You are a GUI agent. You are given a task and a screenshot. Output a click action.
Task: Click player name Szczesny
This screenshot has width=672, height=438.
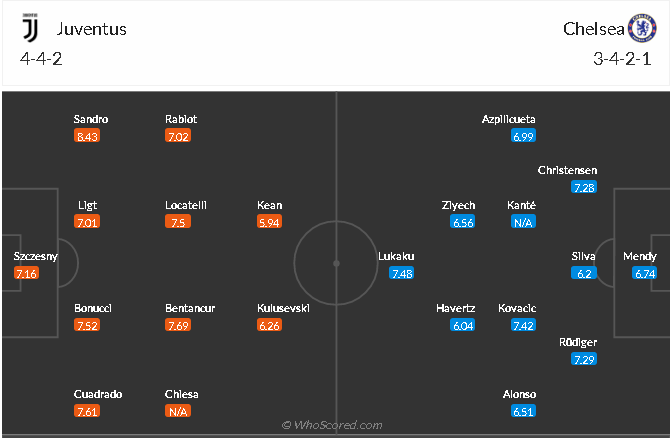tap(35, 256)
